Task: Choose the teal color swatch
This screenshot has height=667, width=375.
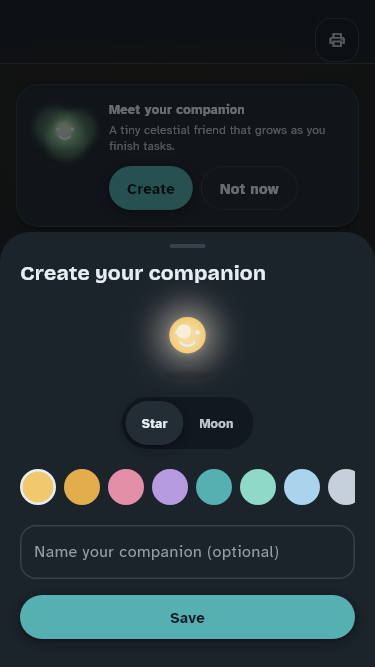Action: 214,487
